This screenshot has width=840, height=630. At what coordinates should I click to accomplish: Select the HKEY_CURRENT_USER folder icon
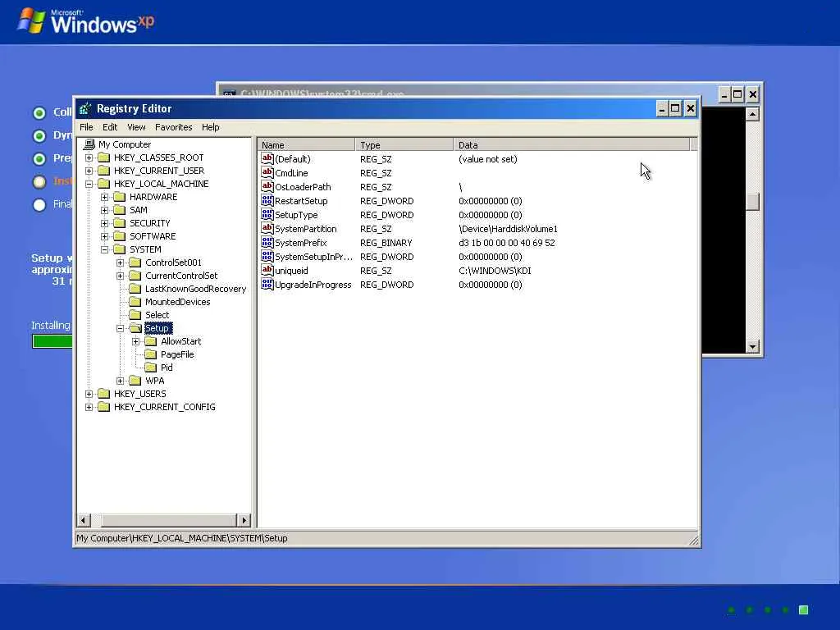(104, 171)
